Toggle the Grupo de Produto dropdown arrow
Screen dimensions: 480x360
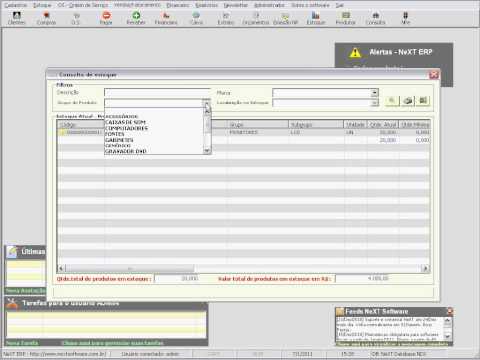click(x=207, y=103)
